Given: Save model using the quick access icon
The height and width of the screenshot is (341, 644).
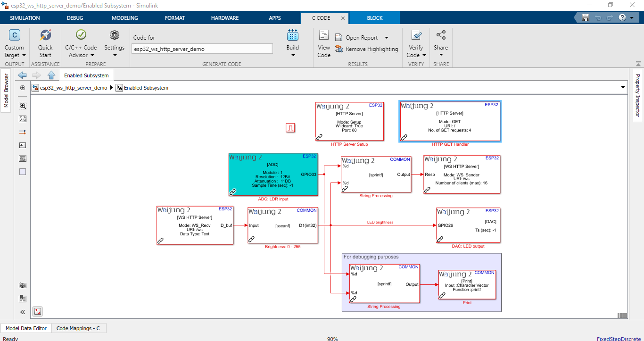Looking at the screenshot, I should click(586, 17).
